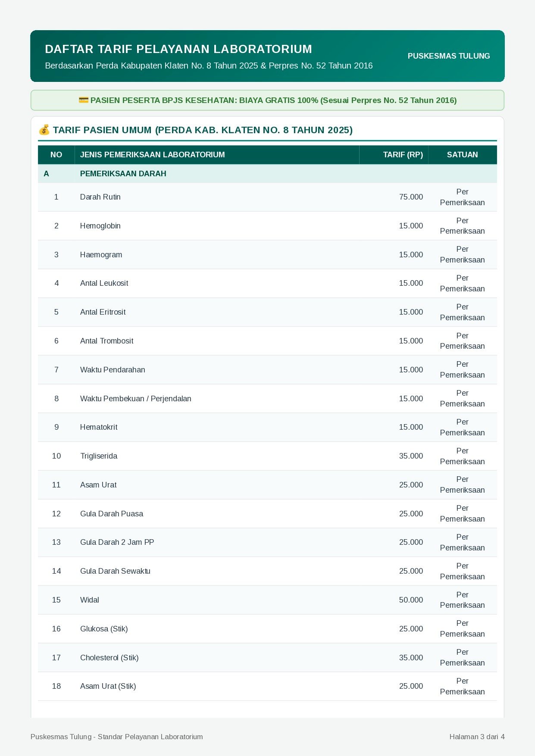Click the Asam Urat (Stik) row
The height and width of the screenshot is (756, 535).
pyautogui.click(x=267, y=686)
